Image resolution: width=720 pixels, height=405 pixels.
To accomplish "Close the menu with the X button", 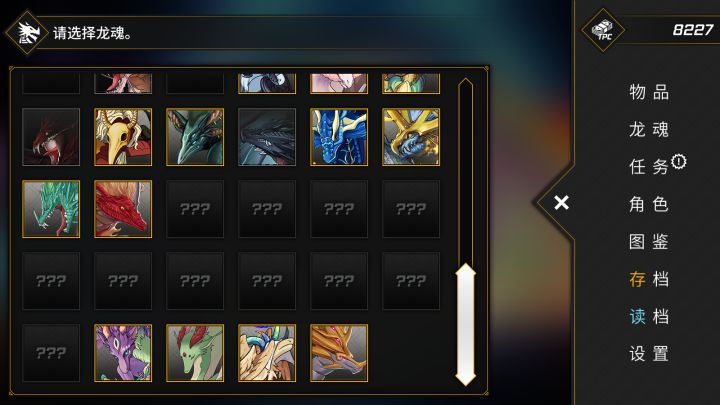I will pyautogui.click(x=561, y=202).
